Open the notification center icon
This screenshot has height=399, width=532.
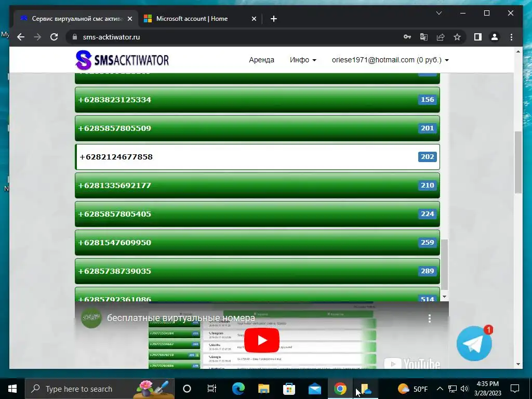pos(515,389)
